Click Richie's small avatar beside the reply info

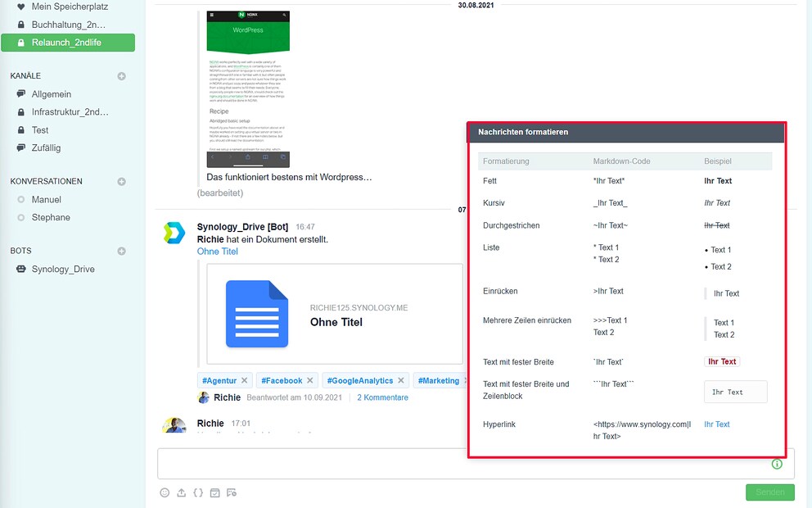coord(204,397)
